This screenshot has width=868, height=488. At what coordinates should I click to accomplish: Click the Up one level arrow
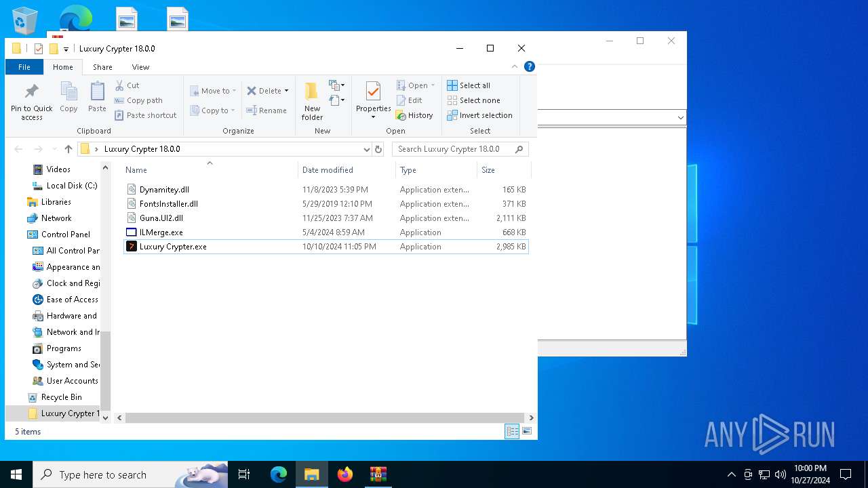68,149
